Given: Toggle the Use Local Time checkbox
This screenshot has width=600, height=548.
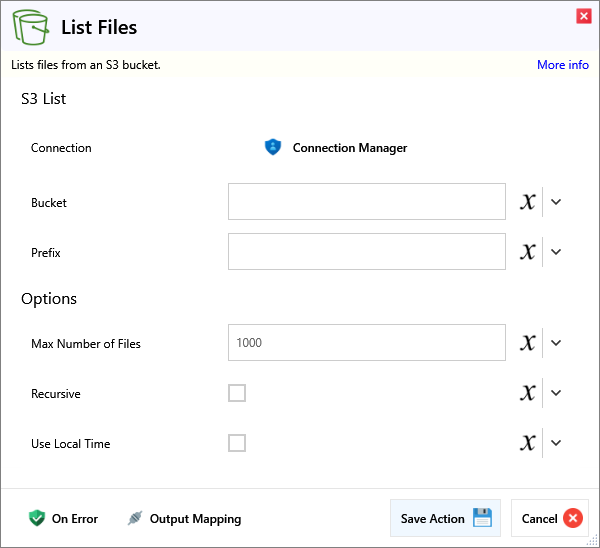Looking at the screenshot, I should point(237,443).
